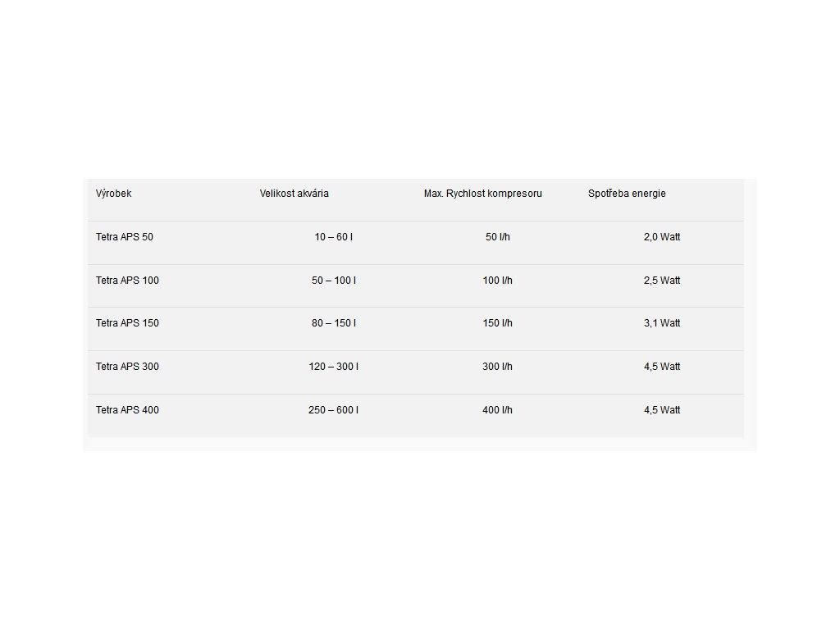The width and height of the screenshot is (840, 630).
Task: Select the Tetra APS 300 product cell
Action: tap(128, 367)
